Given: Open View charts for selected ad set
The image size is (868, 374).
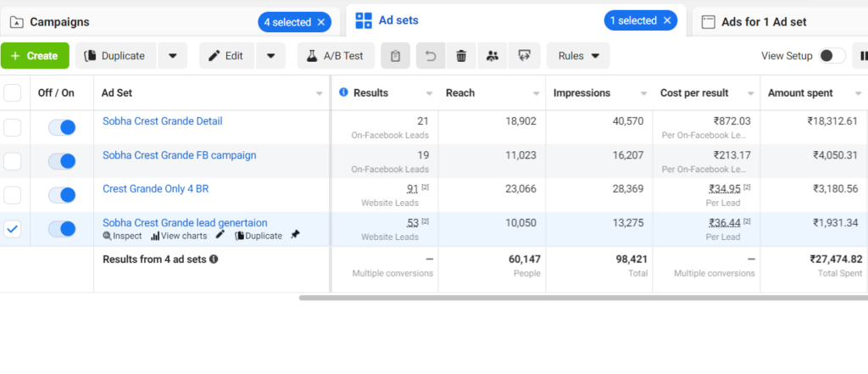Looking at the screenshot, I should 179,236.
